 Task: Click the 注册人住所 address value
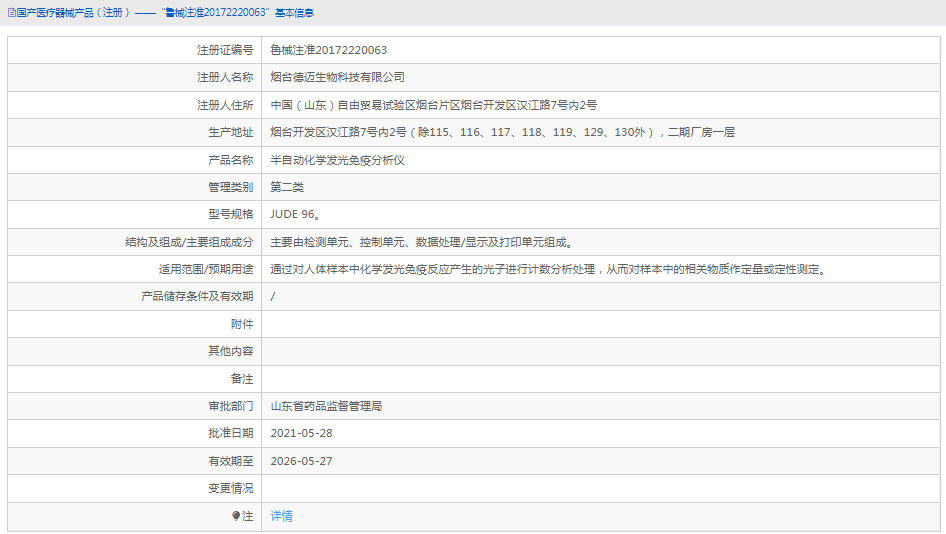coord(433,105)
